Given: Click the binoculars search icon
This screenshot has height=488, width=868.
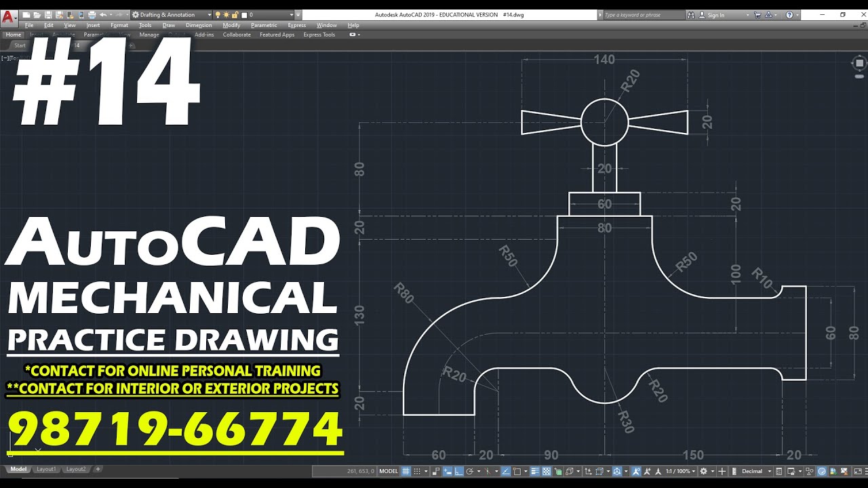Looking at the screenshot, I should [691, 15].
